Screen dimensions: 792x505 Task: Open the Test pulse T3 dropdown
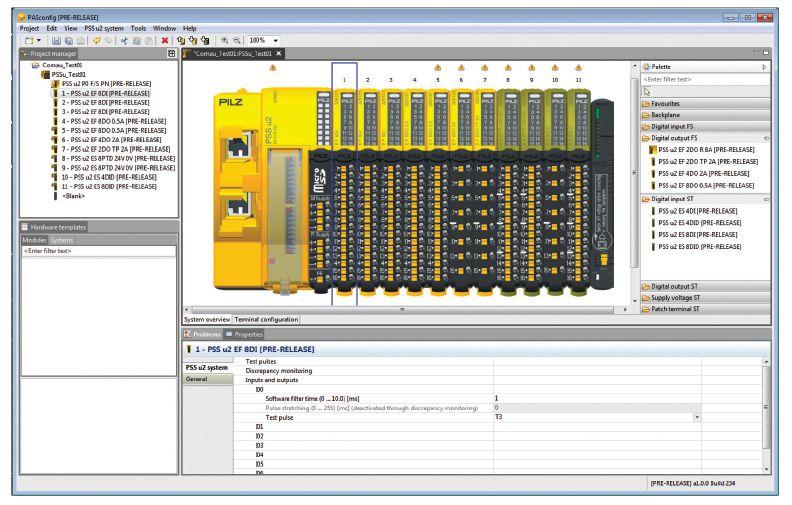(x=697, y=418)
